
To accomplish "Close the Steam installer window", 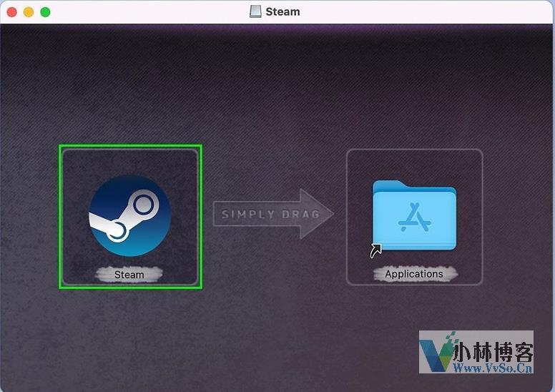I will pos(11,12).
